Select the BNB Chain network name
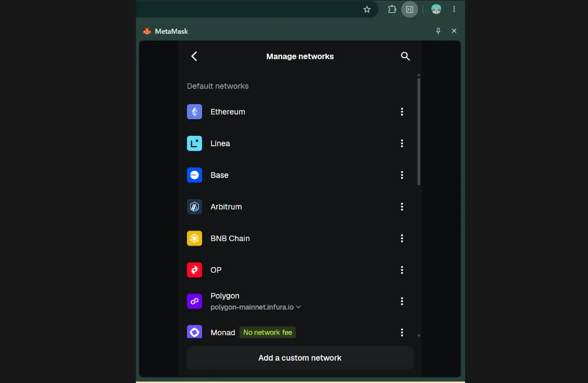 (230, 238)
